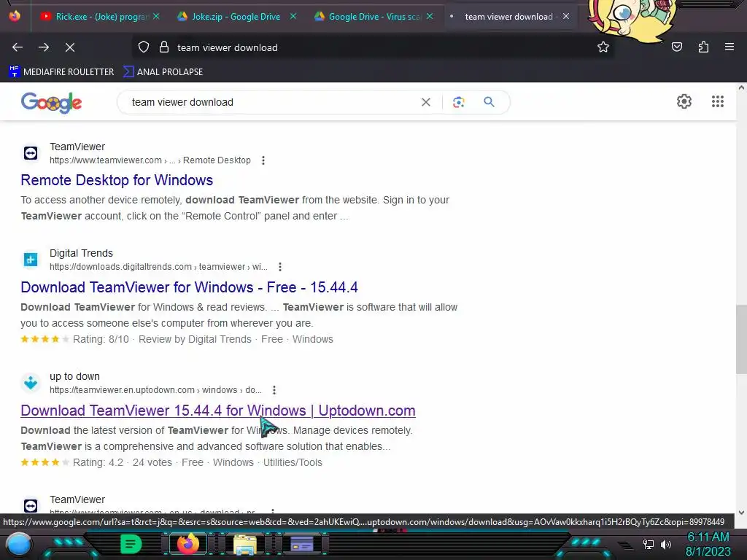Close the Rick.exe tab

[x=156, y=16]
